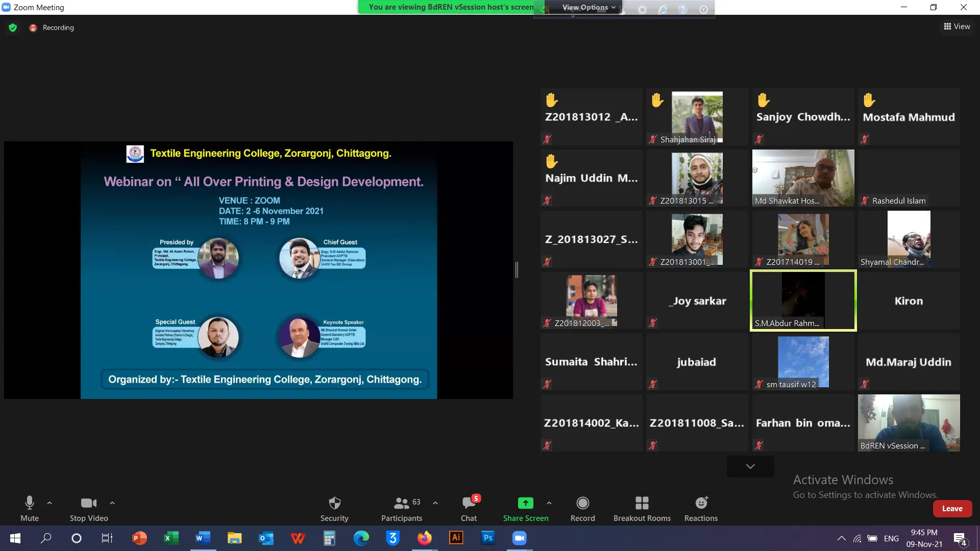Open Firefox from the taskbar

pos(424,538)
